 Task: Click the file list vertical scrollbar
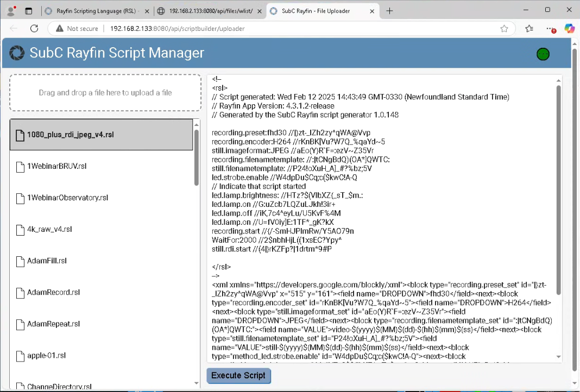(x=197, y=157)
